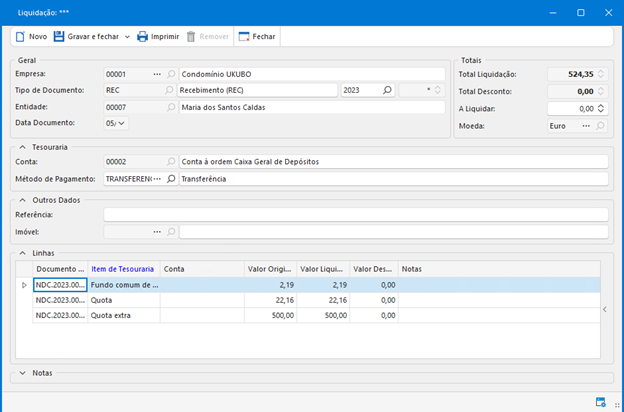Click the Fechar toolbar button
The image size is (624, 412).
click(x=256, y=37)
